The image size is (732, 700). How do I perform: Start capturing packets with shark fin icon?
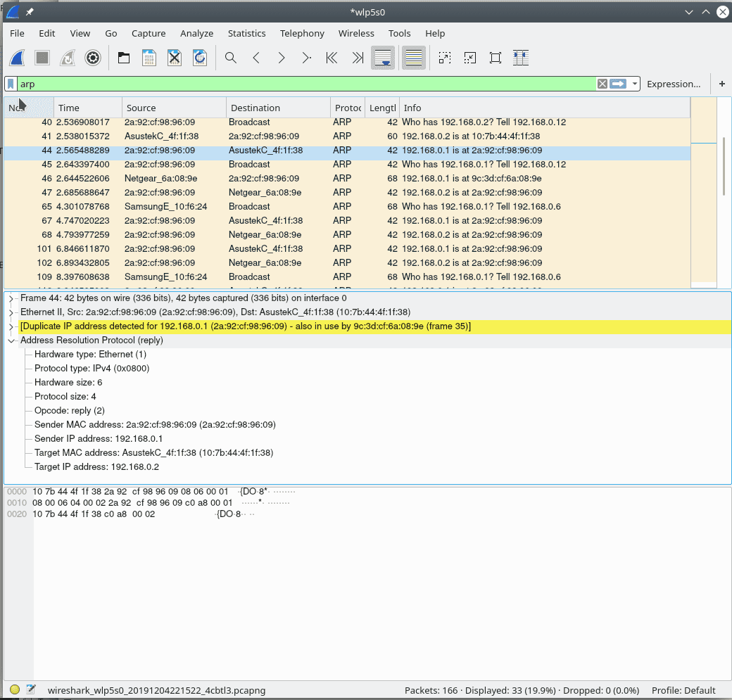point(18,58)
